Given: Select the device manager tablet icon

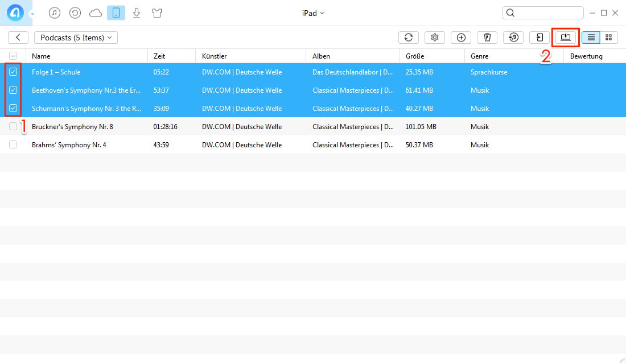Looking at the screenshot, I should [x=116, y=13].
